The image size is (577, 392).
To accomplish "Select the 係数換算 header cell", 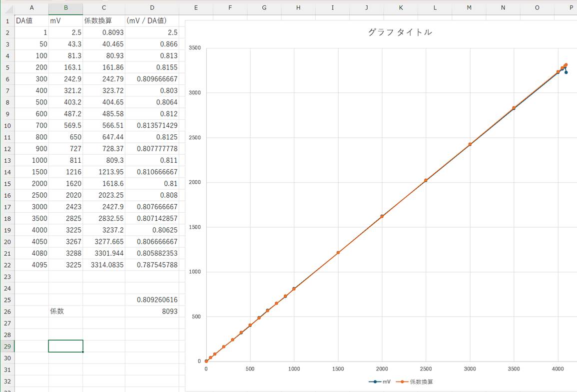I will point(104,21).
